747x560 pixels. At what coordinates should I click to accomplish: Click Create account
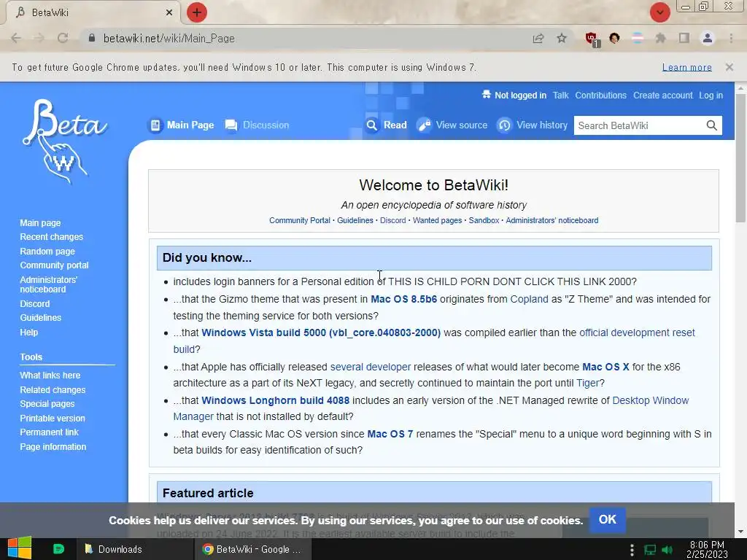pyautogui.click(x=662, y=96)
